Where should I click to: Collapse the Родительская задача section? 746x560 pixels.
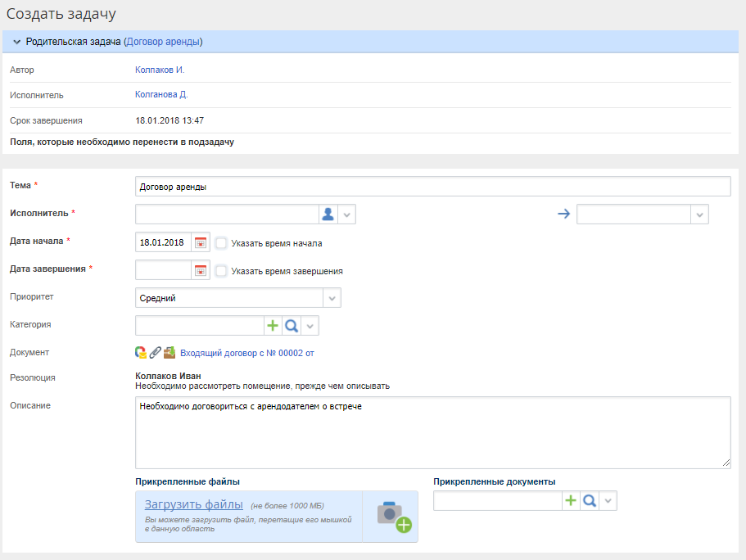pyautogui.click(x=16, y=42)
